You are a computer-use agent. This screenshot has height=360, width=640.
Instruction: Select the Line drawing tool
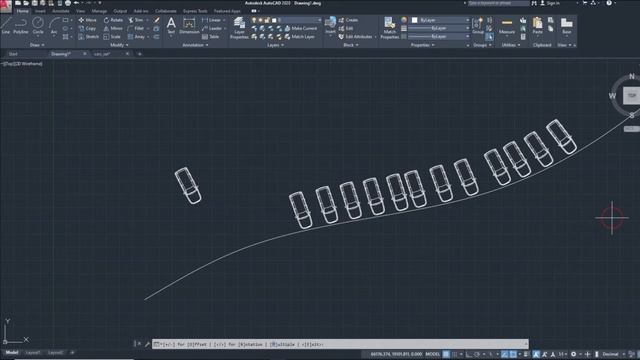tap(6, 26)
